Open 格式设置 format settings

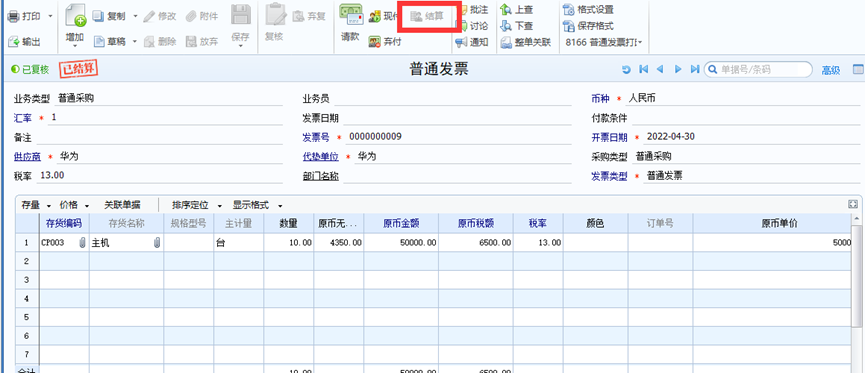pyautogui.click(x=588, y=10)
